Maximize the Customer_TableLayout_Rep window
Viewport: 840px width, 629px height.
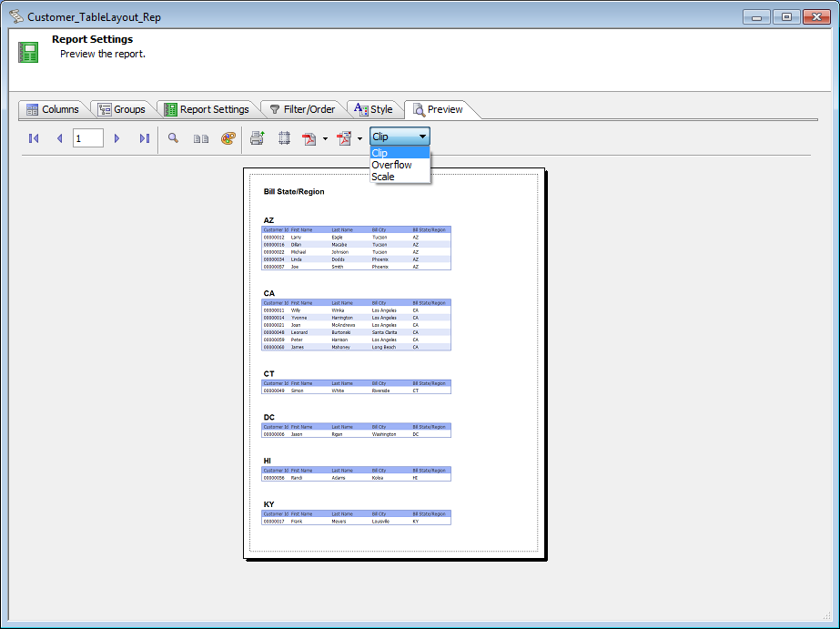tap(786, 16)
